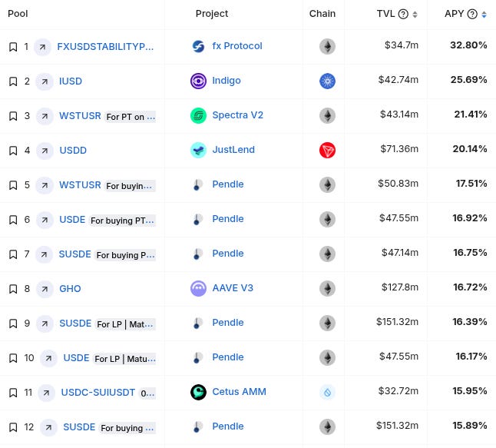
Task: Click the Indigo project logo
Action: [x=198, y=81]
